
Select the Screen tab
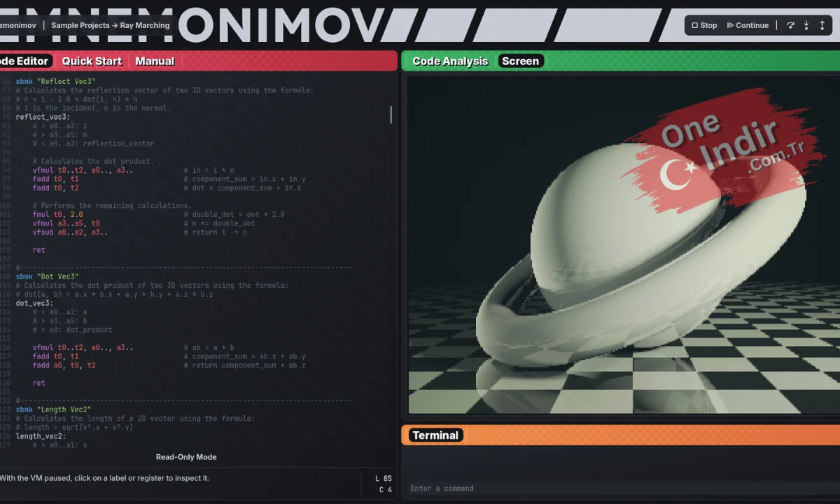click(521, 61)
